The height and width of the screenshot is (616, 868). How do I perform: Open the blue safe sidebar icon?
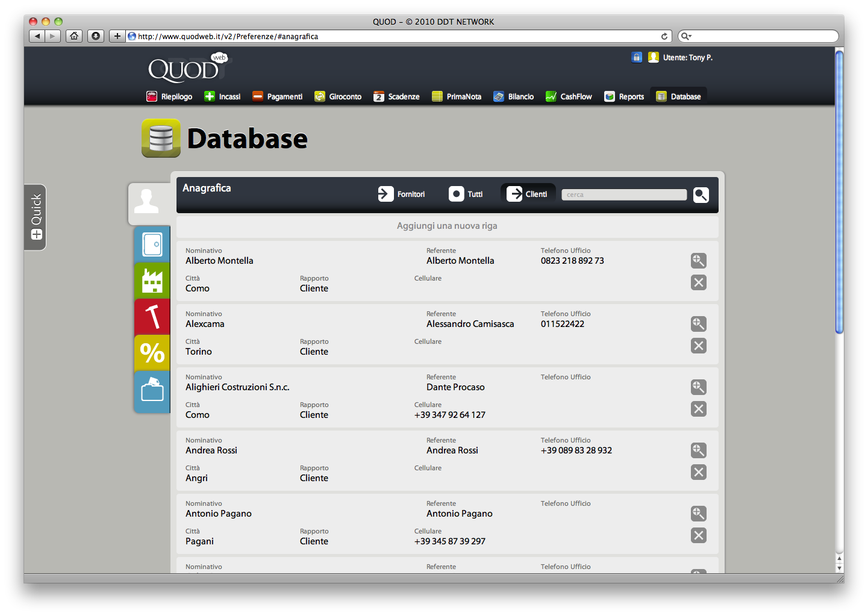click(152, 244)
